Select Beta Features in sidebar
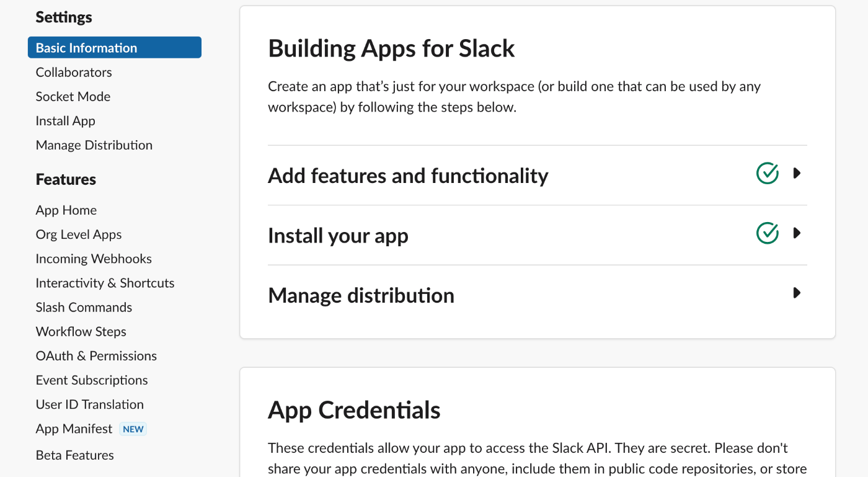The width and height of the screenshot is (868, 477). point(75,455)
